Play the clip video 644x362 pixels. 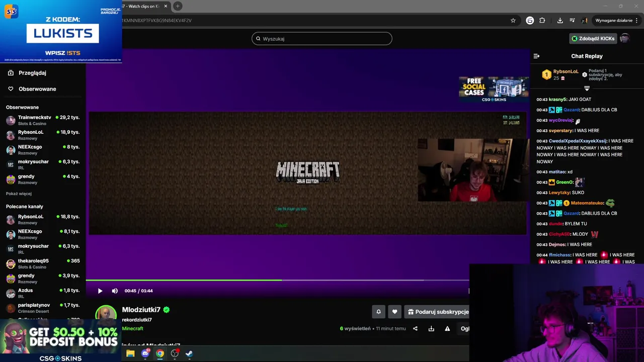tap(100, 291)
